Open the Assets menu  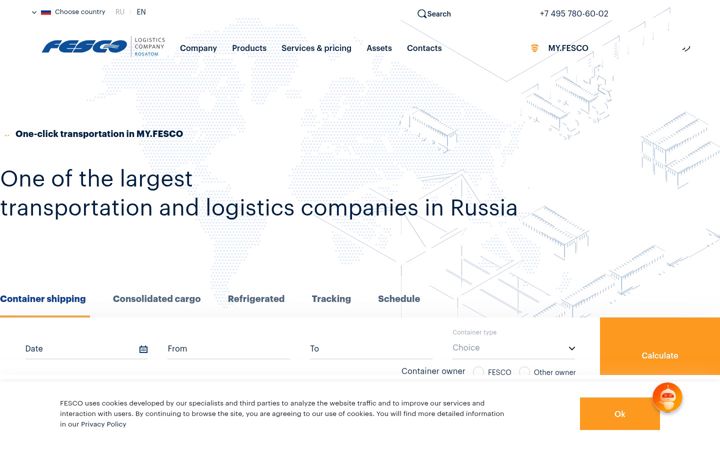(379, 48)
